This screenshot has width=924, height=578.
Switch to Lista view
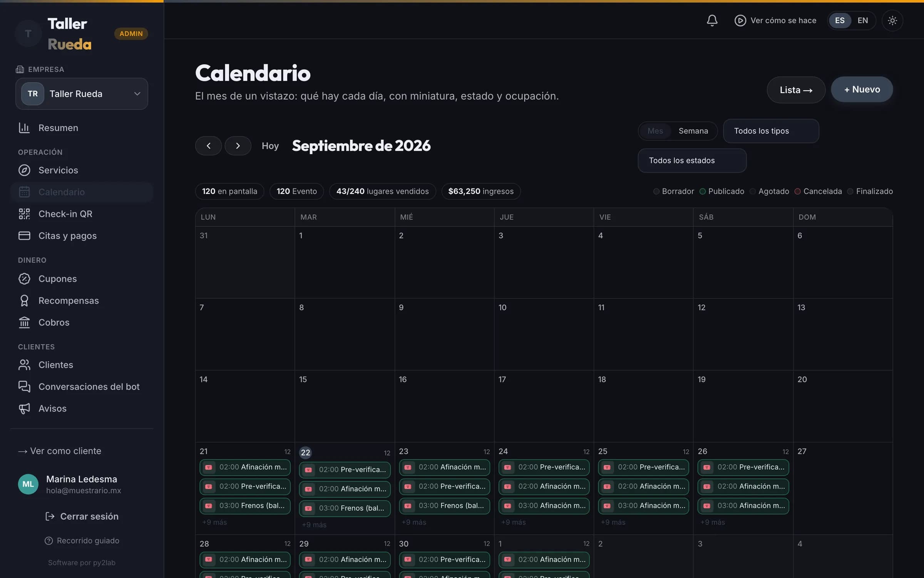pos(796,90)
